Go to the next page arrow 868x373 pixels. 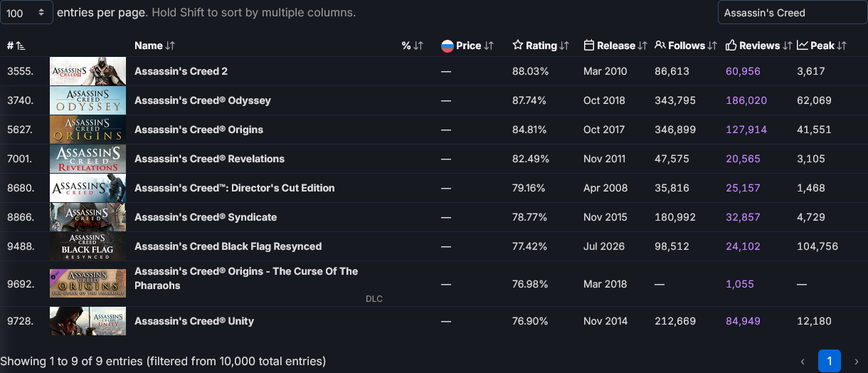[x=856, y=361]
